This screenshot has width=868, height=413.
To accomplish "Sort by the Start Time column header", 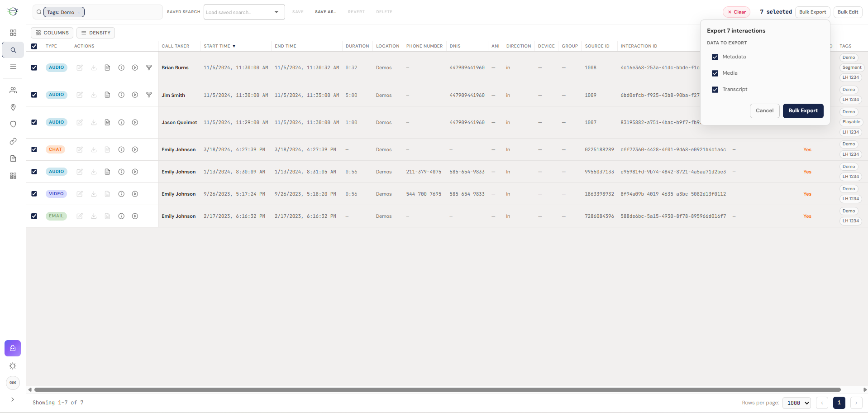I will pos(220,46).
